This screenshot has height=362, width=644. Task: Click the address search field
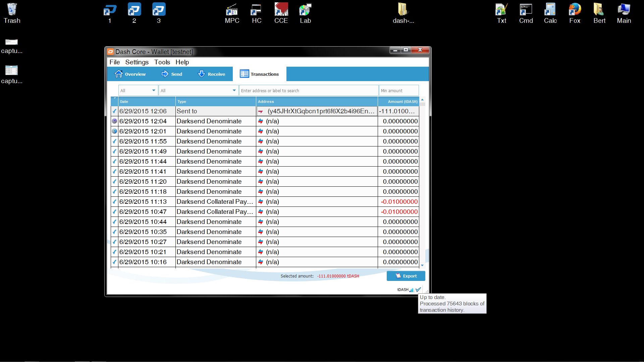coord(309,90)
